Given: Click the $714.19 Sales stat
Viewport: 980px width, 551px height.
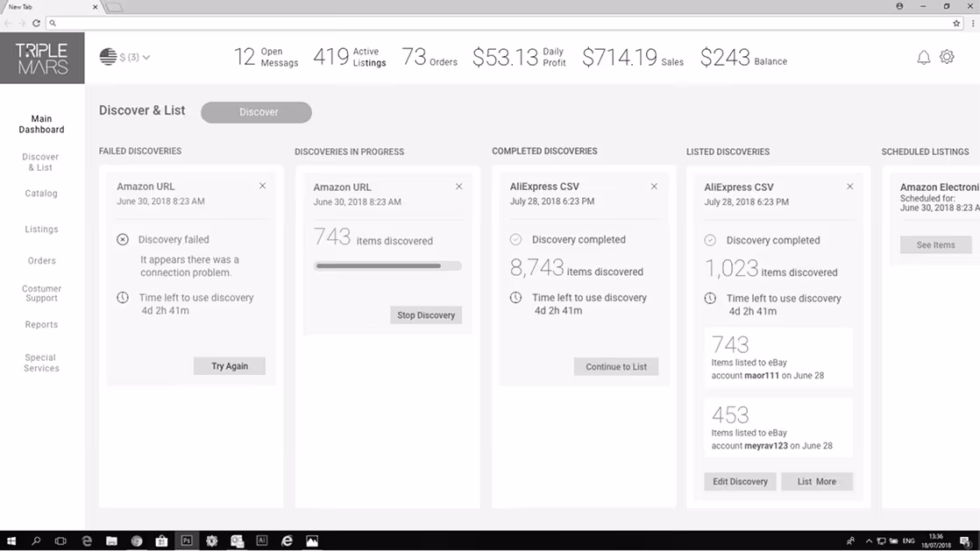Looking at the screenshot, I should (633, 57).
